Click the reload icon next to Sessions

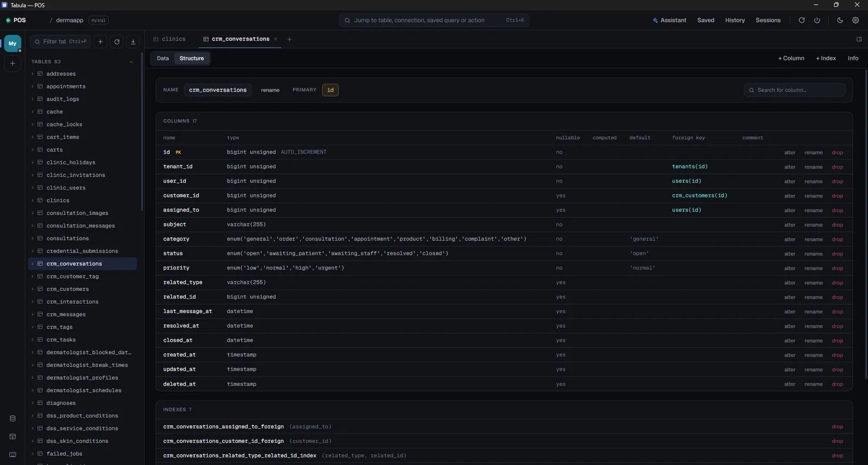point(801,20)
